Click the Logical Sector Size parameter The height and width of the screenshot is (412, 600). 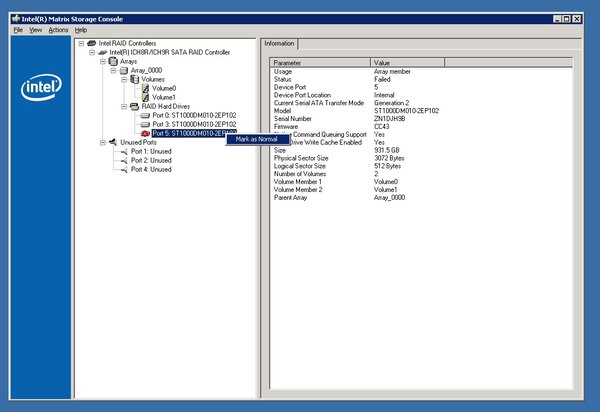pos(300,166)
